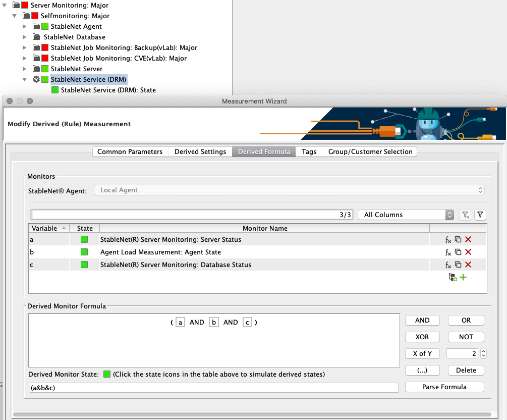Collapse the StableNet Service (DRM) node
Viewport: 507px width, 420px height.
pos(25,80)
